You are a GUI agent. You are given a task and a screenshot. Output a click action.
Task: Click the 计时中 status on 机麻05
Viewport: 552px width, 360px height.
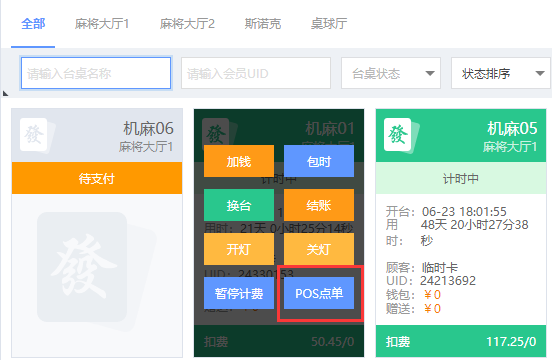click(461, 178)
